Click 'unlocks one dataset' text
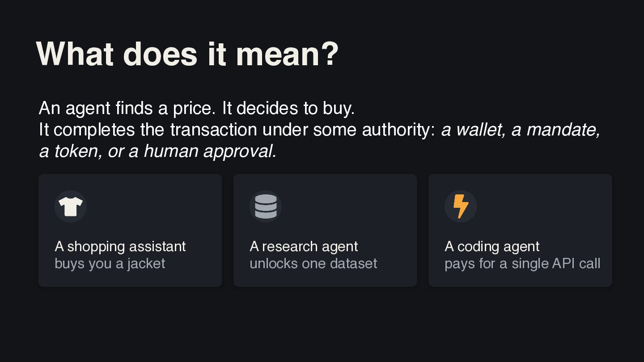The height and width of the screenshot is (362, 644). point(314,263)
